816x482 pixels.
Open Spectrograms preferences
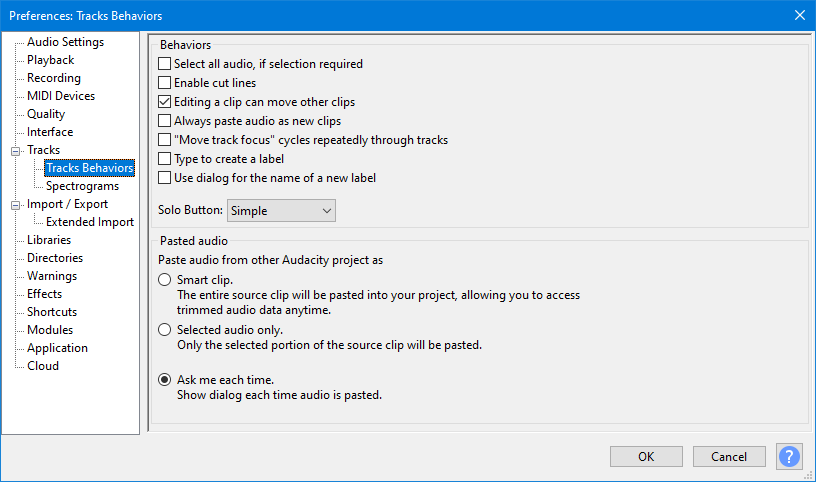point(82,186)
